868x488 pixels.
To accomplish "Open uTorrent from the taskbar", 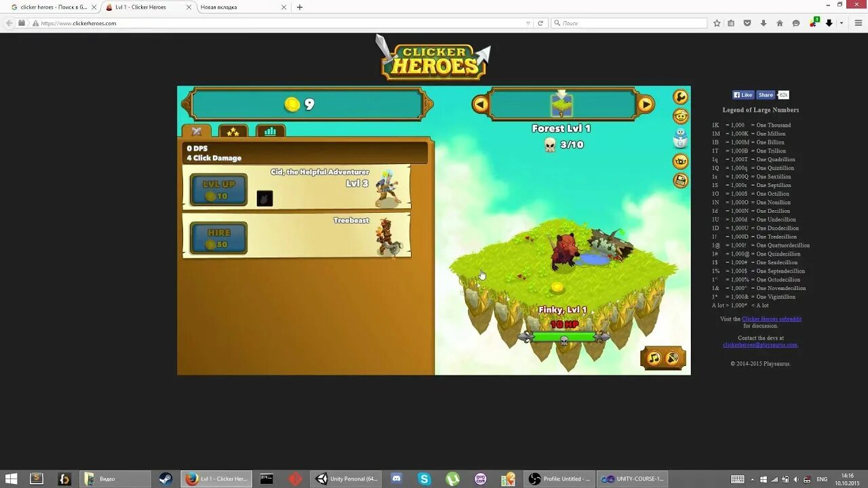I will click(x=452, y=479).
